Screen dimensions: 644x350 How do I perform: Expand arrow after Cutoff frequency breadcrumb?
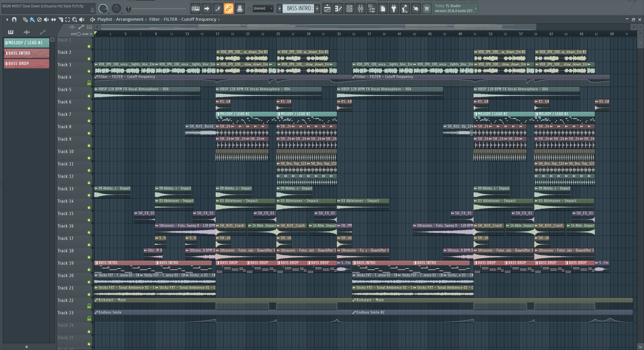[219, 19]
